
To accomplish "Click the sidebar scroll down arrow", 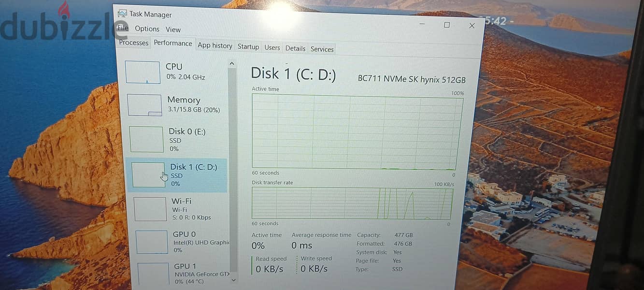I will (234, 279).
